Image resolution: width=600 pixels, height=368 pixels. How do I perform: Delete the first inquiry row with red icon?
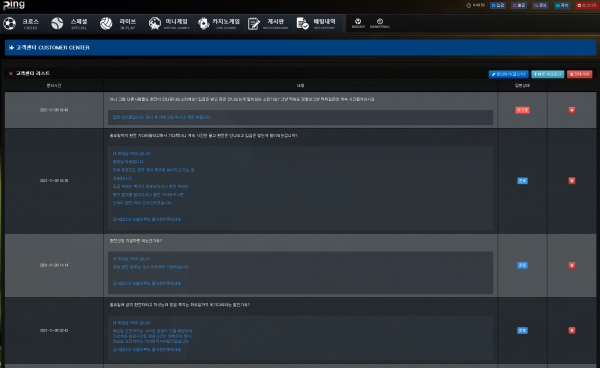(x=572, y=110)
